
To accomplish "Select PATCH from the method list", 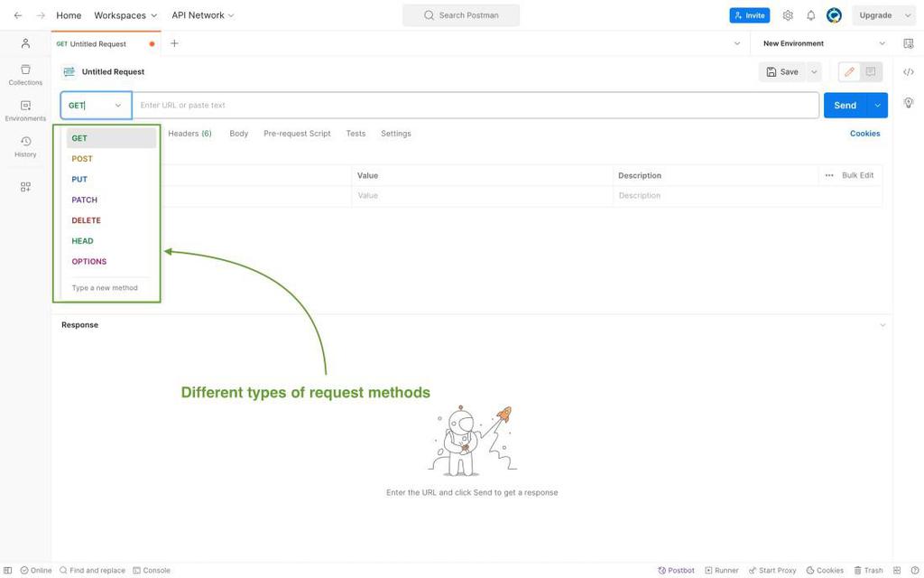I will click(x=111, y=200).
